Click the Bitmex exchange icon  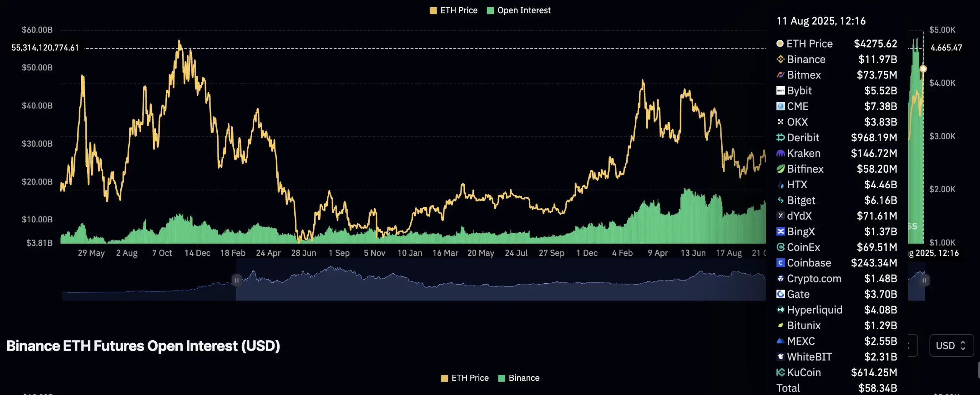(x=780, y=75)
